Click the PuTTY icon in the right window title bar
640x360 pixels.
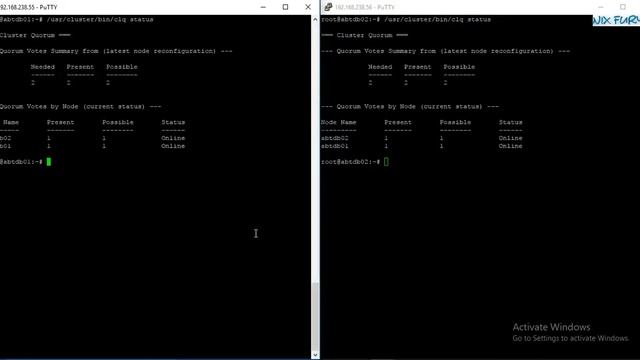[x=328, y=7]
